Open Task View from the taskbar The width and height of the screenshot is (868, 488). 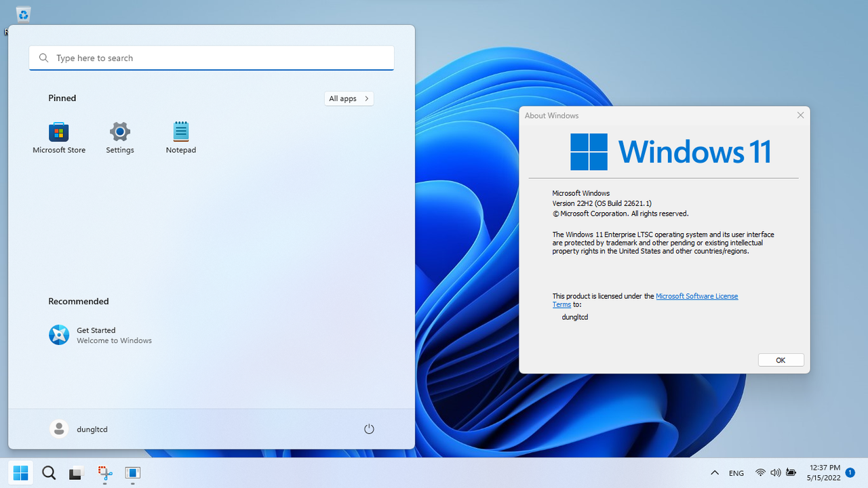tap(75, 472)
